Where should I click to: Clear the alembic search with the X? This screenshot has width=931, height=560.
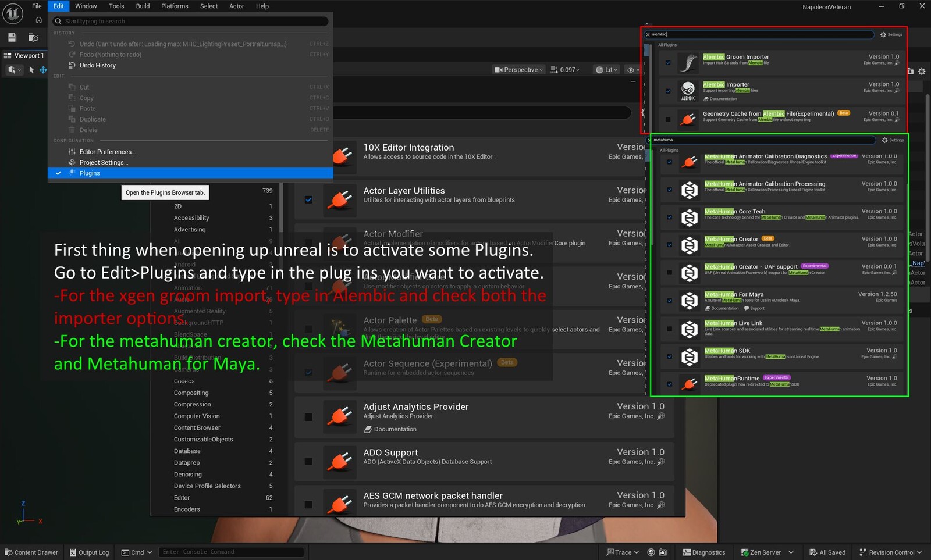[648, 35]
